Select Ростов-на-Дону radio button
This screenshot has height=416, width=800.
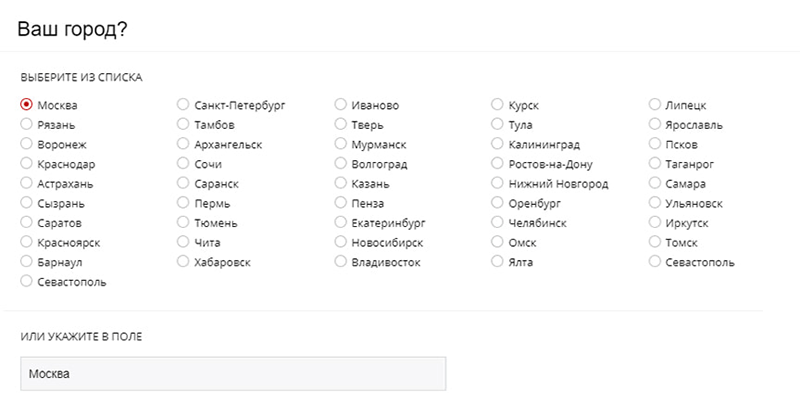pyautogui.click(x=497, y=163)
